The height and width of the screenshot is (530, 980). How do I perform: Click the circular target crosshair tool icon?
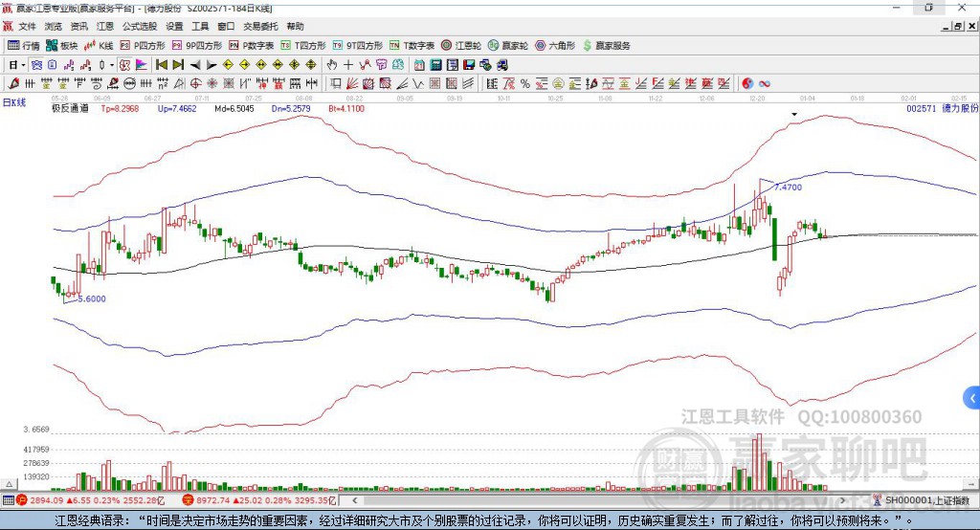[x=195, y=83]
